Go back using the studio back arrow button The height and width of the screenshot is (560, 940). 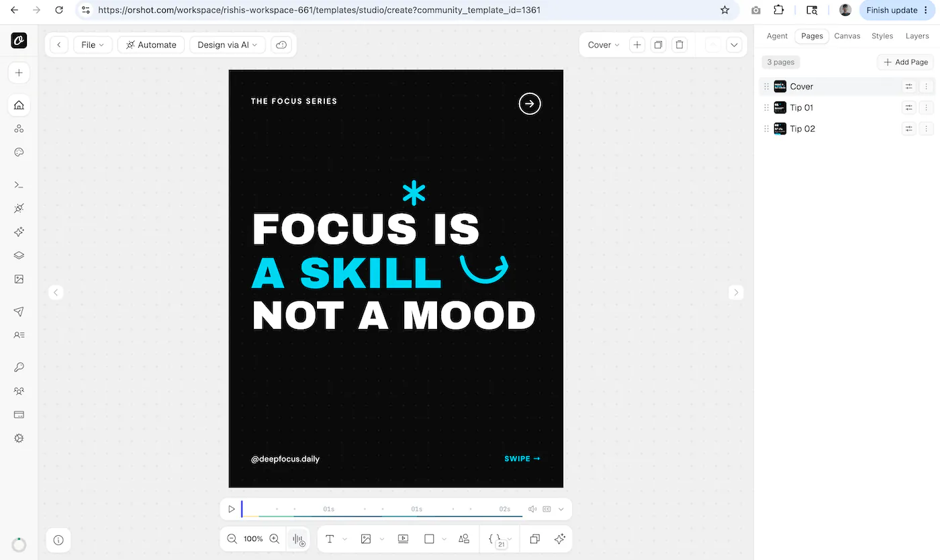click(x=59, y=45)
